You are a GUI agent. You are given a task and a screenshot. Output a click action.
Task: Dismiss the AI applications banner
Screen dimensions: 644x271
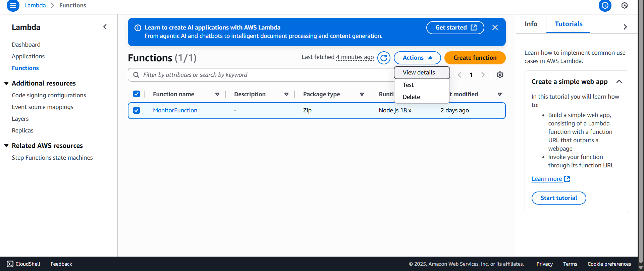click(x=495, y=28)
